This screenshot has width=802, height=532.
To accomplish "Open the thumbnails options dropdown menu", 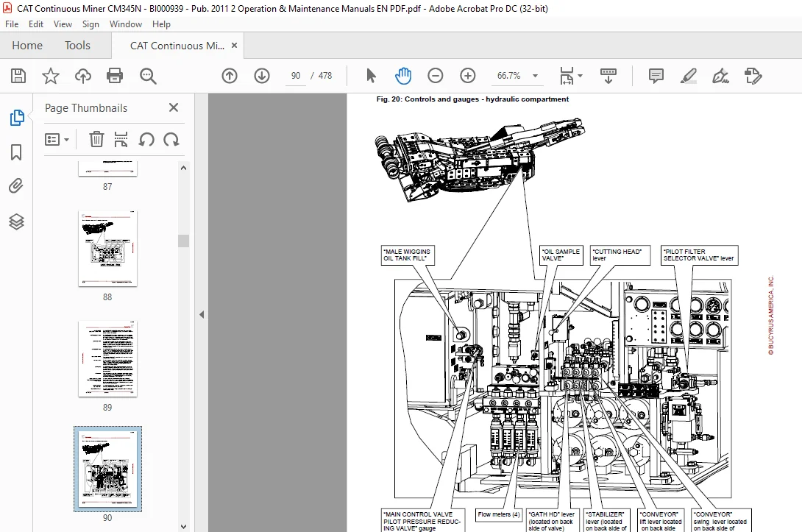I will pos(57,139).
